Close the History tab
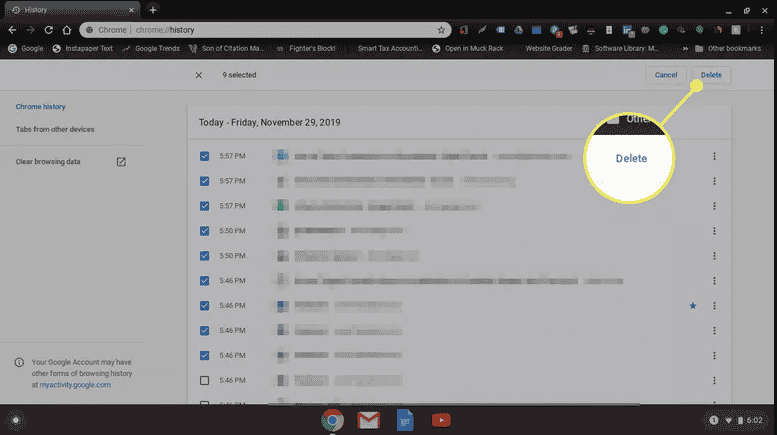 pyautogui.click(x=131, y=10)
